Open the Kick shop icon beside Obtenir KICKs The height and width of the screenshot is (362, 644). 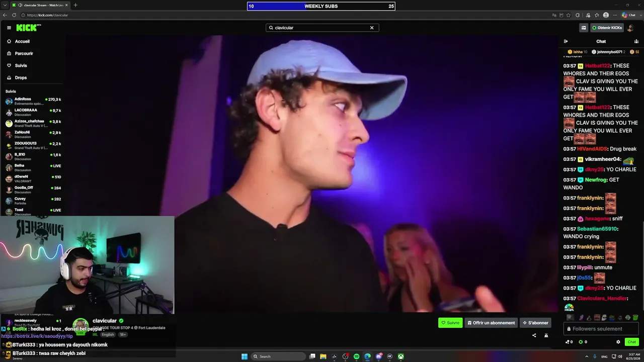point(584,28)
